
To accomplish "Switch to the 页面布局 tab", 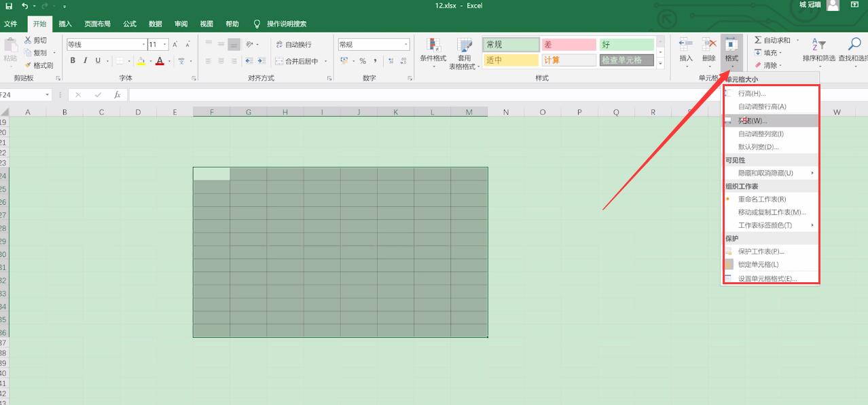I will pos(97,24).
